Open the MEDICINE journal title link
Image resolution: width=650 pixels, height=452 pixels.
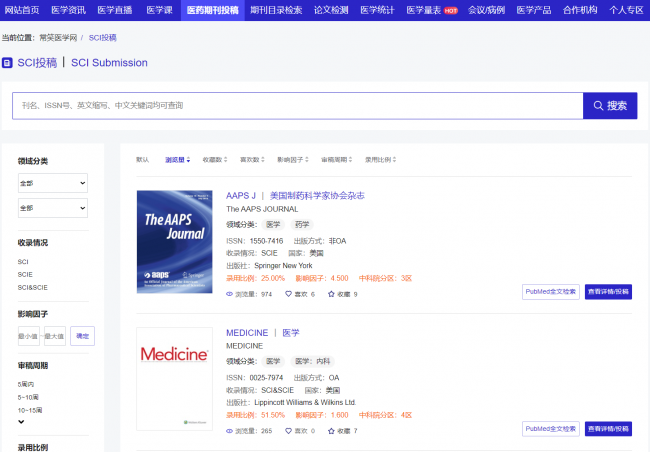[262, 333]
